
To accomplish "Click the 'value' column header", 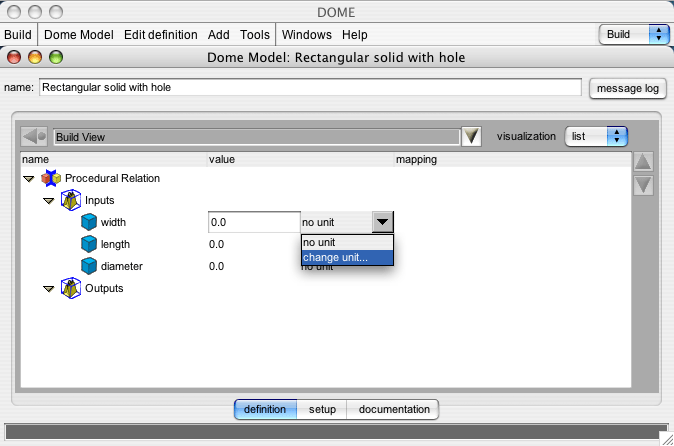I will [x=301, y=159].
